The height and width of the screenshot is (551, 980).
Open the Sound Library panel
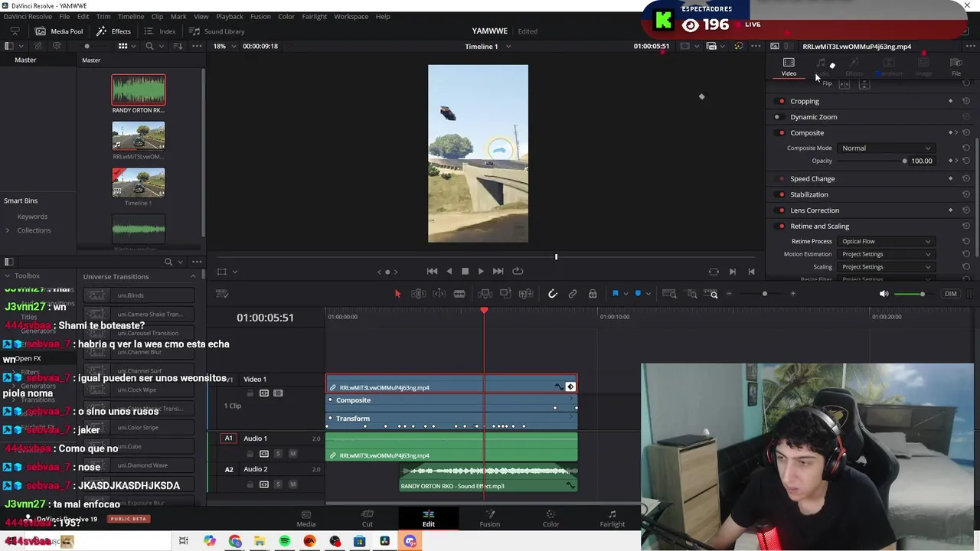click(217, 31)
